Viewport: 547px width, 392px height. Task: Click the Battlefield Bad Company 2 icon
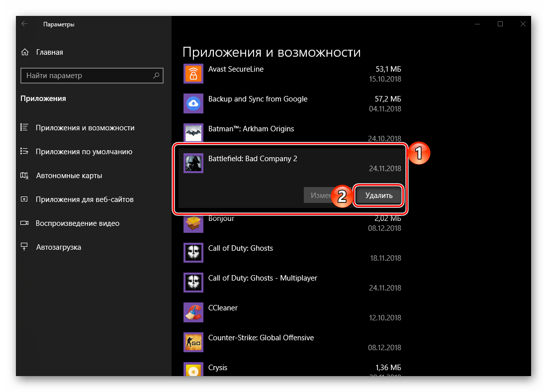pos(192,163)
